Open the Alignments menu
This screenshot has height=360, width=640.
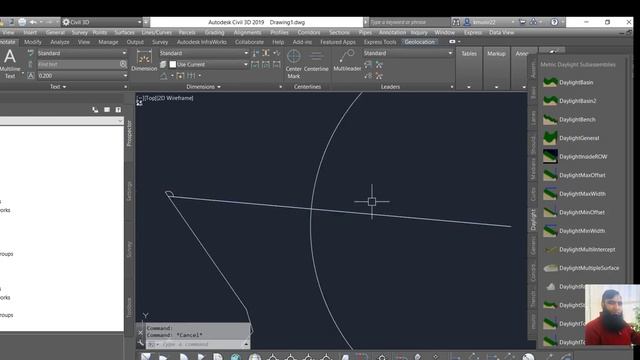247,32
